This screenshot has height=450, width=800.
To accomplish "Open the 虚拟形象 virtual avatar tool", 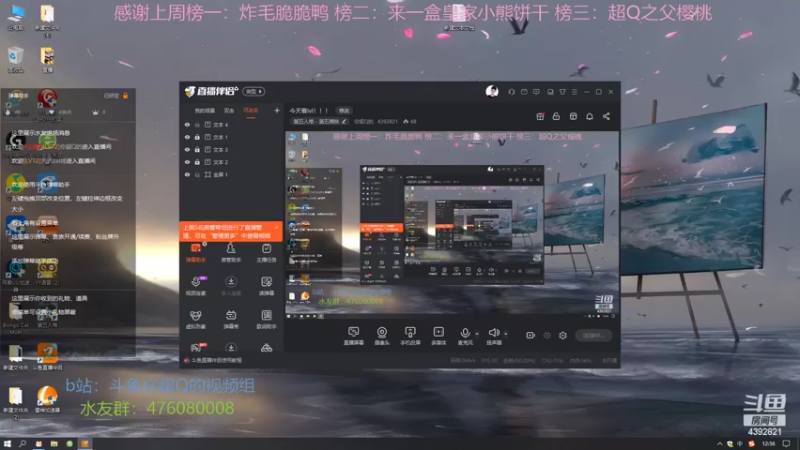I will pos(195,319).
